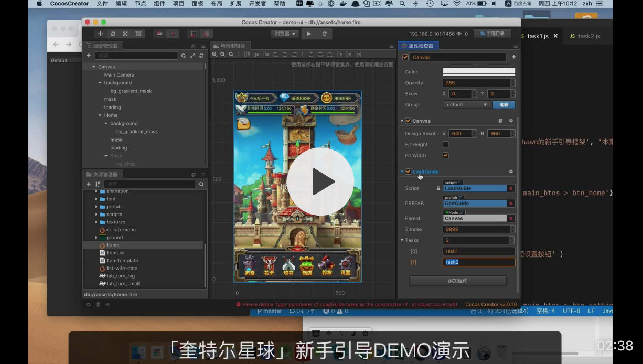Open the Group default dropdown
The height and width of the screenshot is (364, 643).
coord(466,105)
